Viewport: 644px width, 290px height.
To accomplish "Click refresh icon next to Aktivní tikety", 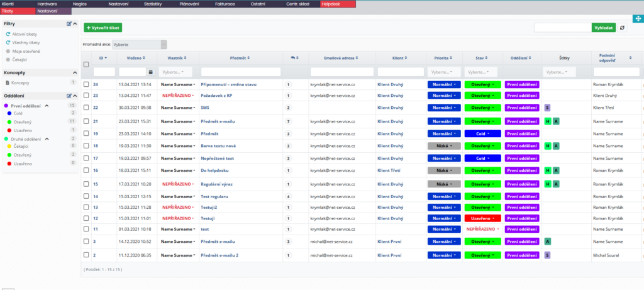I will [x=8, y=34].
